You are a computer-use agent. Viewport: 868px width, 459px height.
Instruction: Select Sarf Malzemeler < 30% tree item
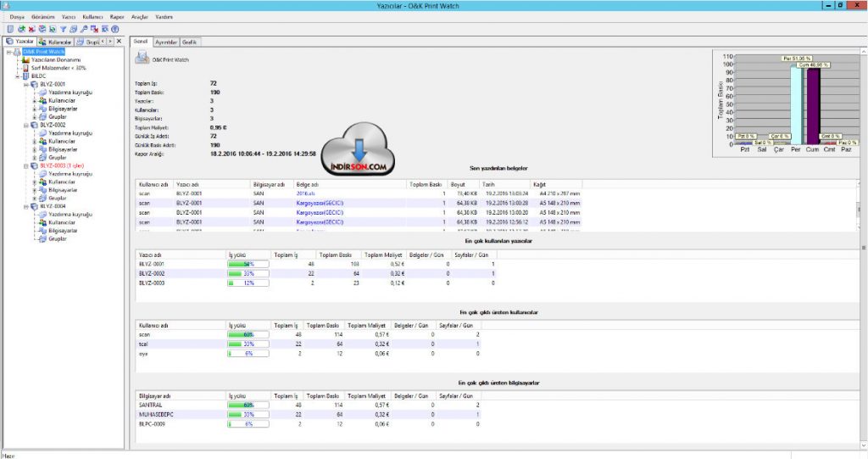[58, 68]
